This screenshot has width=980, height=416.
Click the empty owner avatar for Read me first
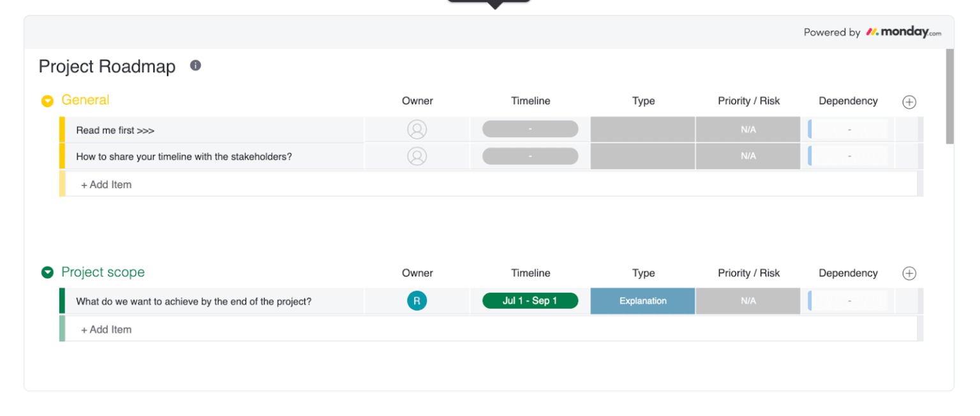point(417,130)
